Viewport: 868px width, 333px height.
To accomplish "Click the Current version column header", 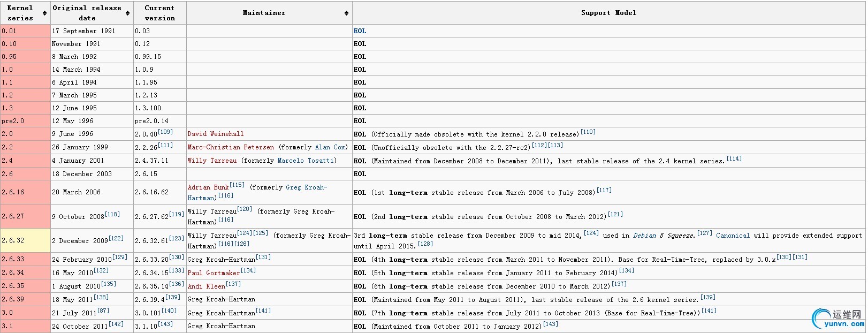I will pyautogui.click(x=160, y=13).
